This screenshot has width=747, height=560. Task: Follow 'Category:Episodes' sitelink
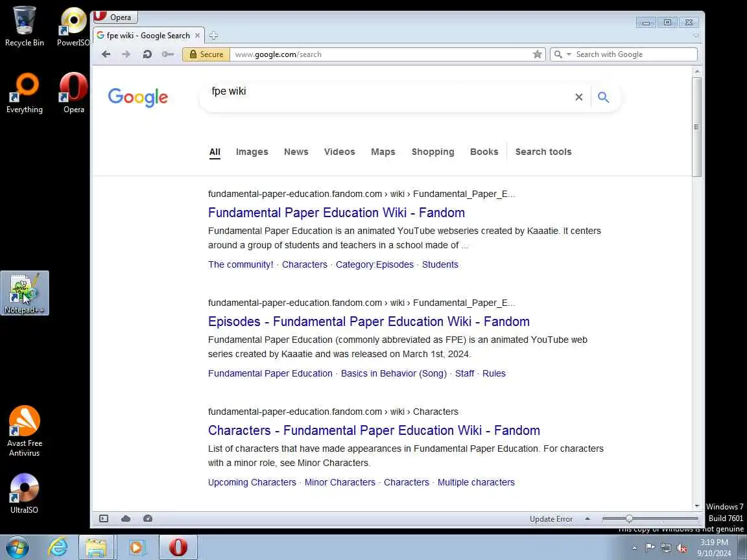(x=374, y=264)
